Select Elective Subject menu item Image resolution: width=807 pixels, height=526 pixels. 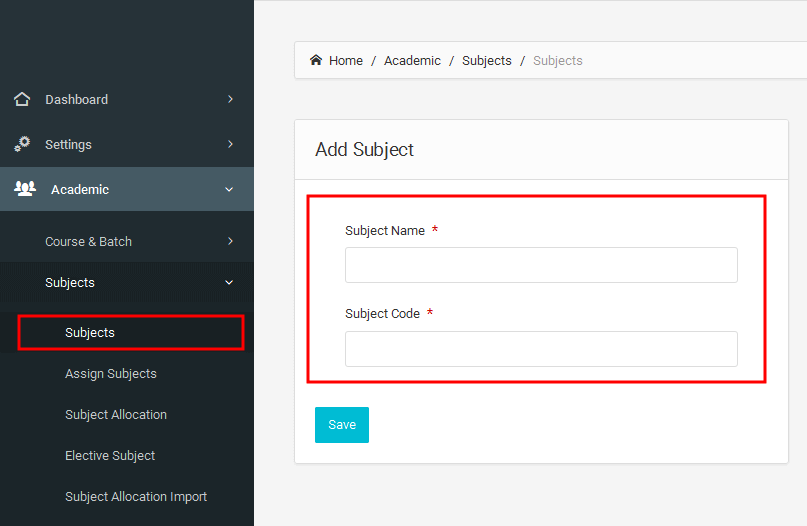click(110, 455)
